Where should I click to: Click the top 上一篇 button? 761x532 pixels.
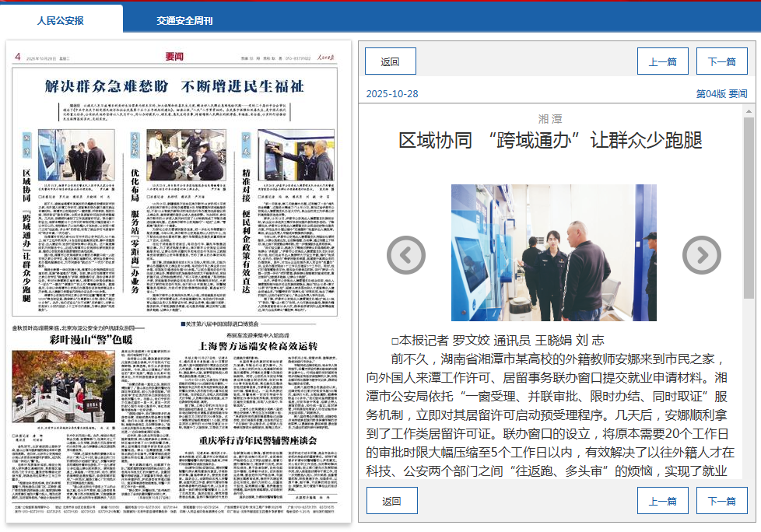[662, 61]
